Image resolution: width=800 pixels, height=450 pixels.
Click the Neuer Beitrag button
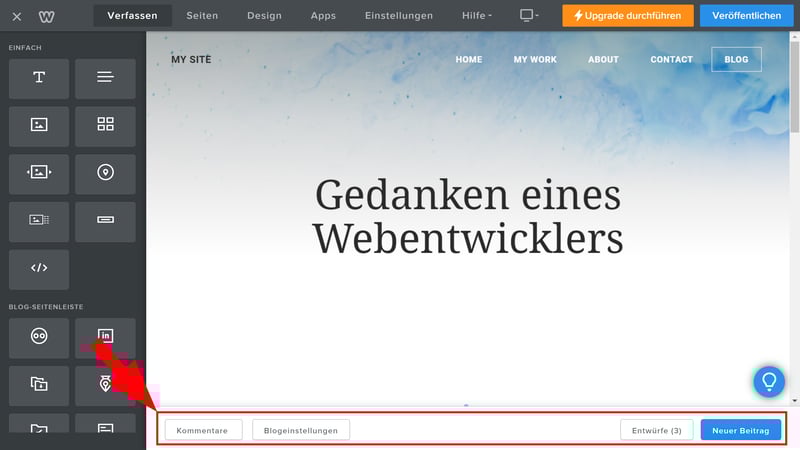point(740,430)
